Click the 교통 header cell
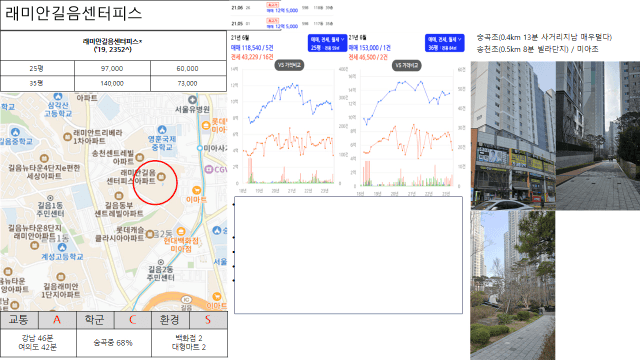This screenshot has height=360, width=640. (19, 320)
